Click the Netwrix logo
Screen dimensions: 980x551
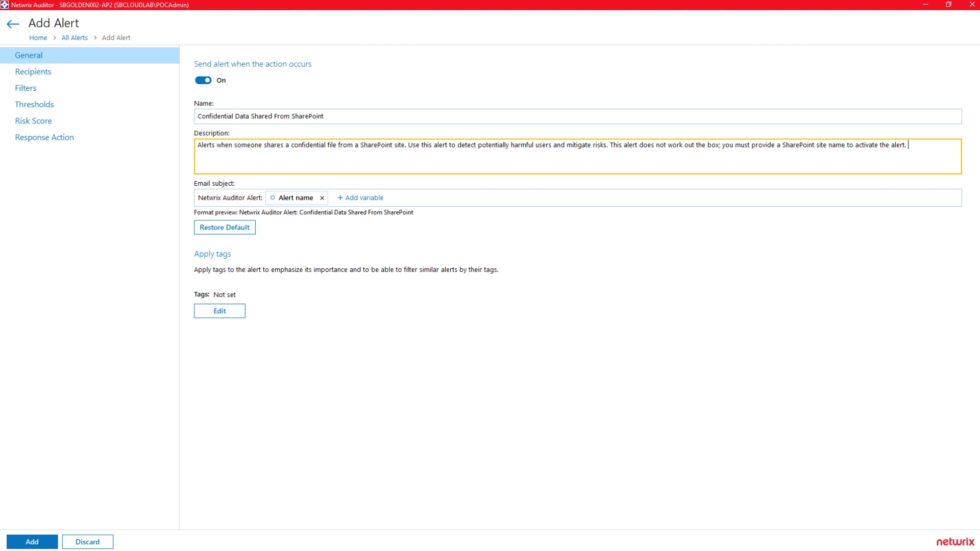[x=955, y=542]
